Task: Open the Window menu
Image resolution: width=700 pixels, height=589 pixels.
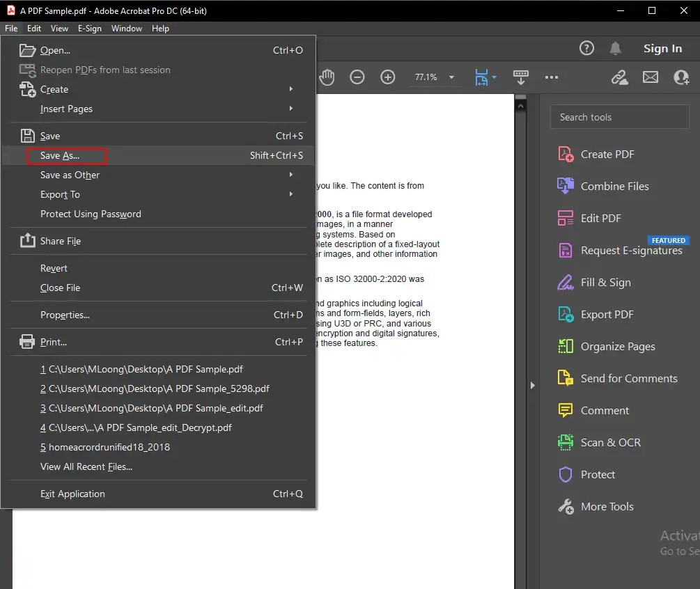Action: tap(127, 28)
